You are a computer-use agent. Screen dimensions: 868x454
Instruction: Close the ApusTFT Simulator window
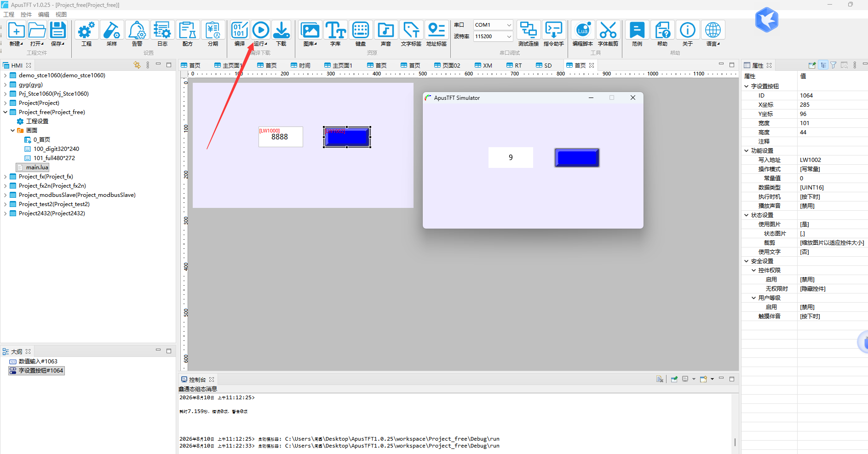tap(633, 98)
